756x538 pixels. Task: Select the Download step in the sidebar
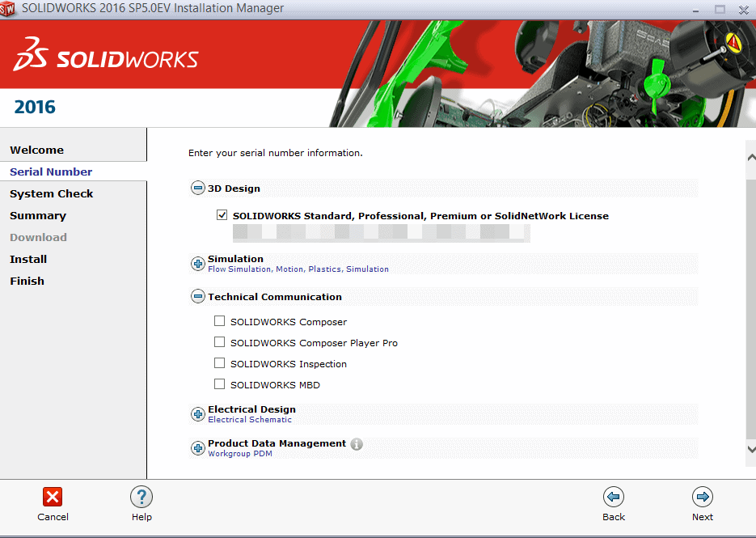[x=38, y=237]
